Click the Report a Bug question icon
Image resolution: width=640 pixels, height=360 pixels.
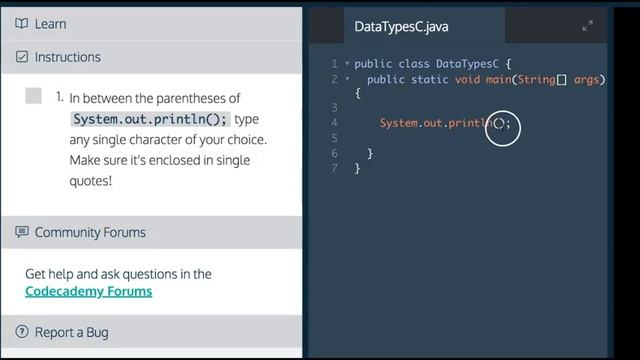(x=22, y=331)
